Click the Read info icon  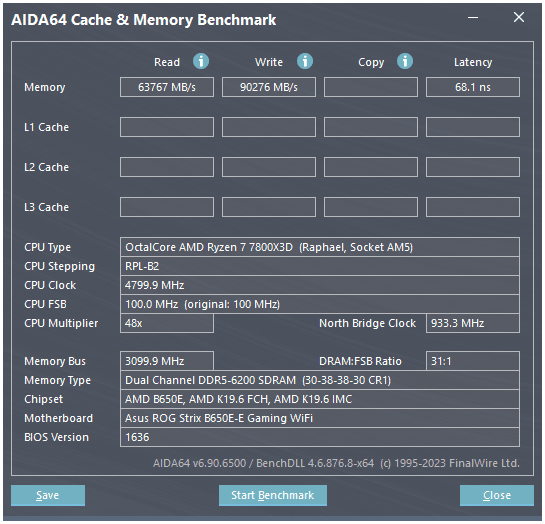tap(201, 61)
